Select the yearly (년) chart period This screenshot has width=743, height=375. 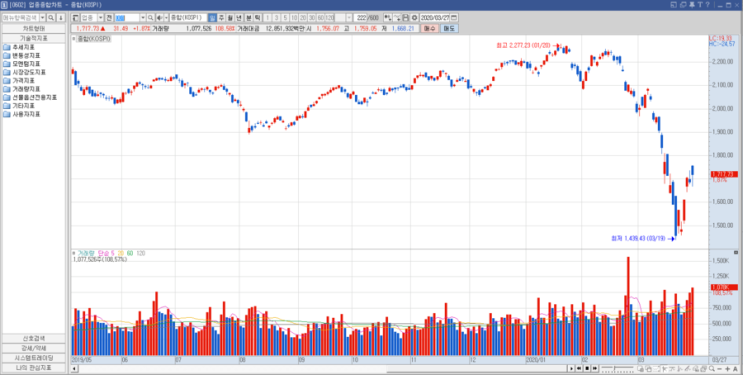coord(239,18)
